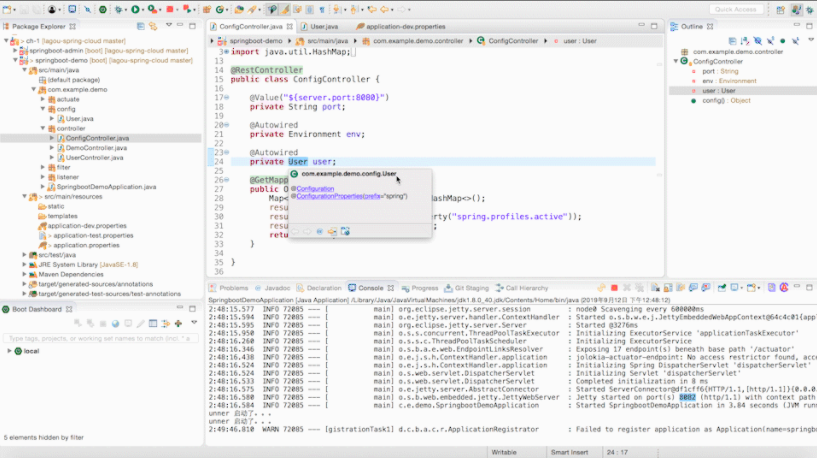Toggle Hide Static Members in Outline toolbar
Image resolution: width=817 pixels, height=458 pixels.
point(770,41)
